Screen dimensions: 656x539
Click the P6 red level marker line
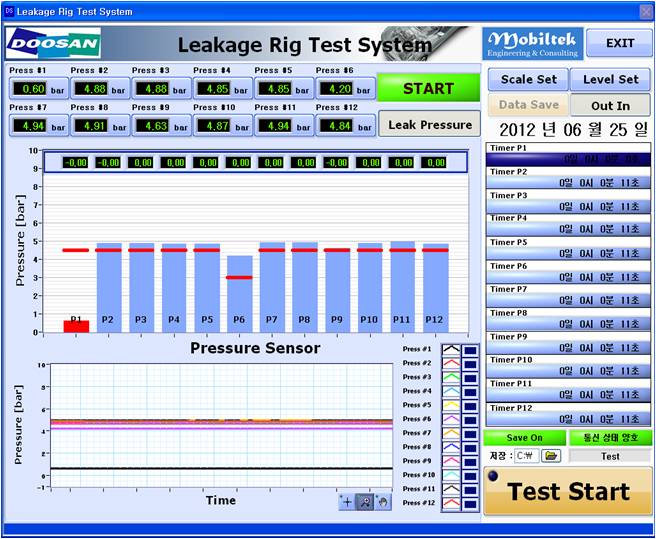click(239, 277)
